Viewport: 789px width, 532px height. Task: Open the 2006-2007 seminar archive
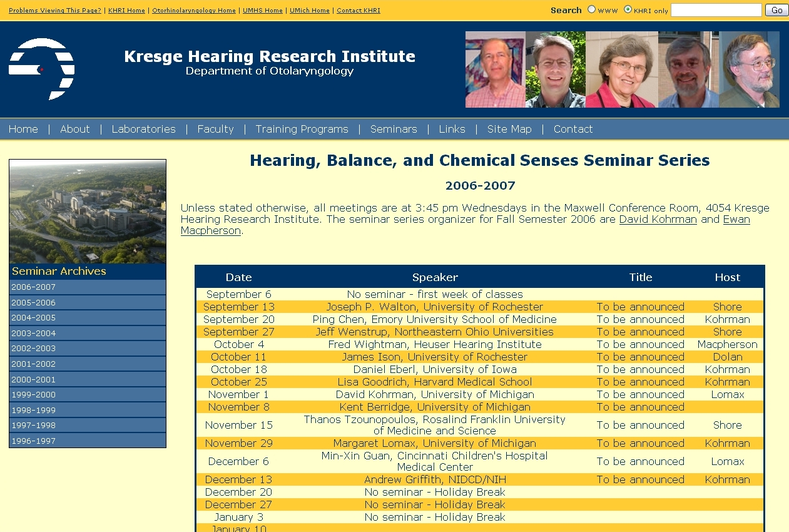click(88, 287)
